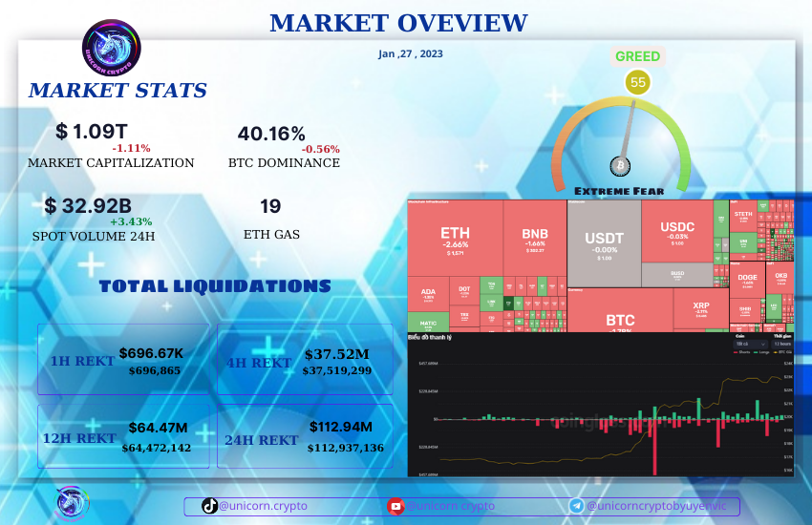Screen dimensions: 812x525
Task: Click the BTC DOMINANCE label
Action: pyautogui.click(x=285, y=163)
